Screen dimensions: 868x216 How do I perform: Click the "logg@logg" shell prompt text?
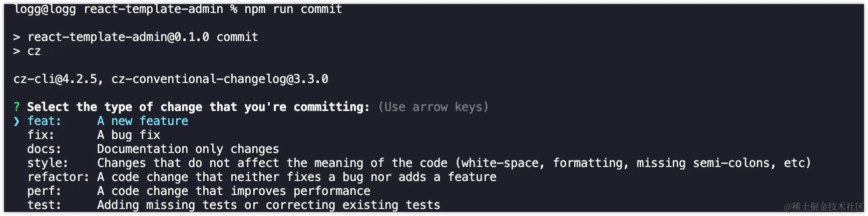coord(45,9)
